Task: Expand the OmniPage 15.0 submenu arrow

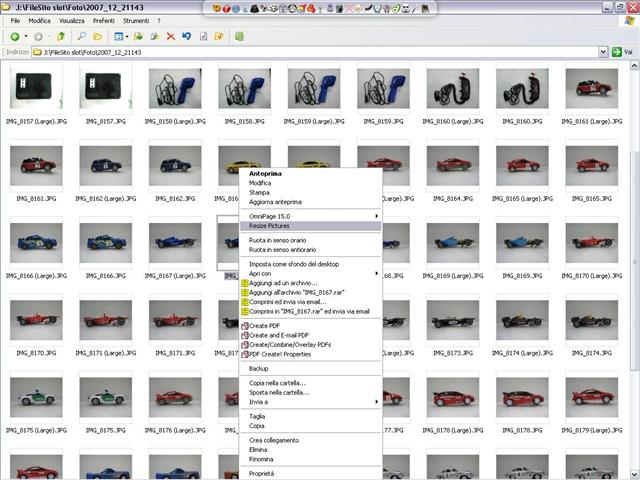Action: tap(377, 216)
